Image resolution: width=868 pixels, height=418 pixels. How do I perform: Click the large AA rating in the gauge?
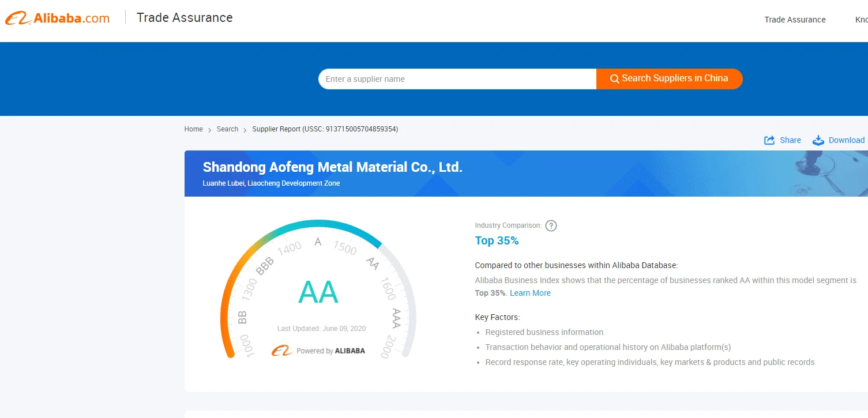(318, 292)
